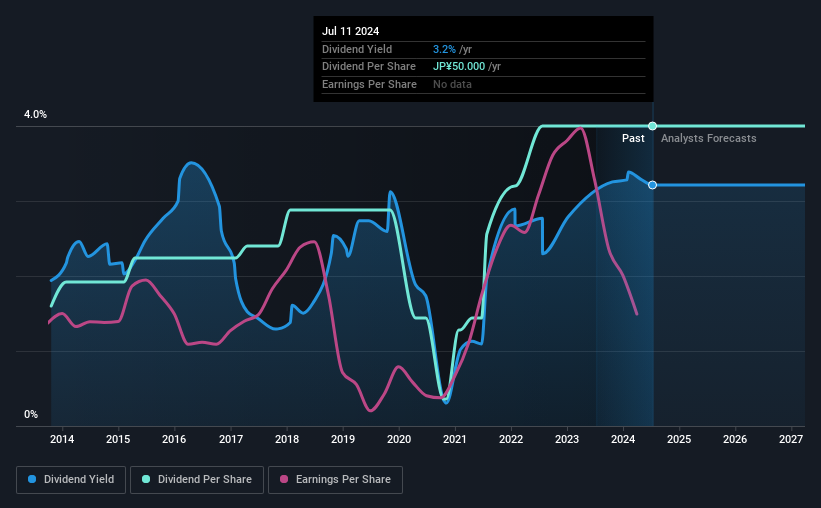821x508 pixels.
Task: Click the 0% y-axis label
Action: click(x=31, y=414)
